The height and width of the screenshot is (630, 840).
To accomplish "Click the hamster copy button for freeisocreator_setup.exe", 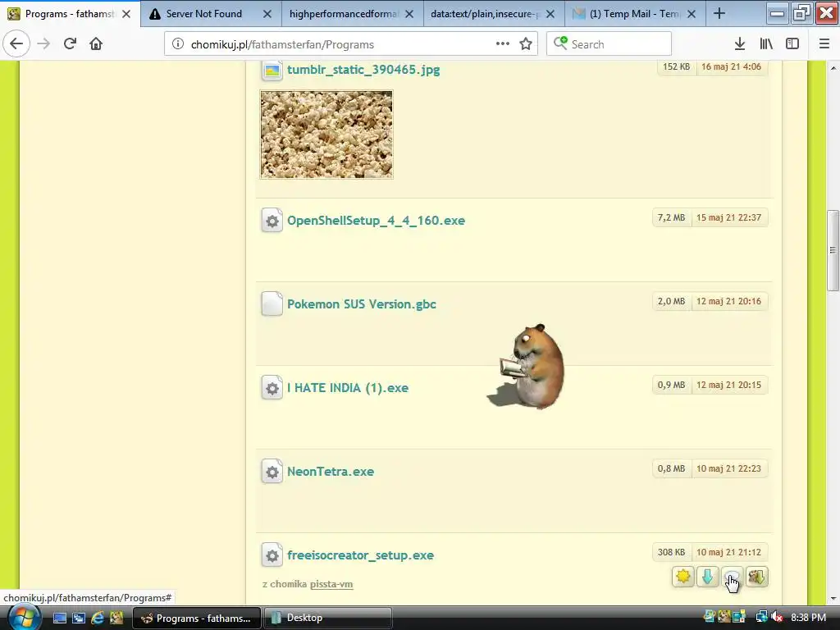I will tap(757, 577).
